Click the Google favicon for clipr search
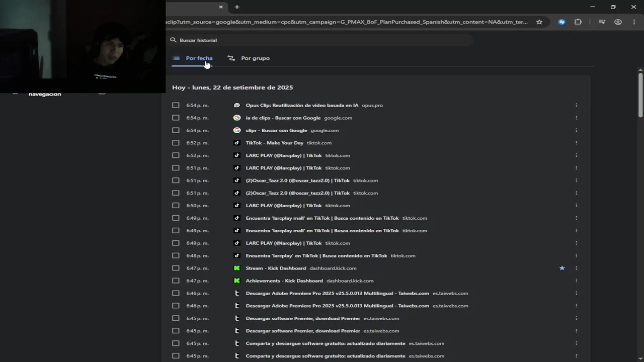The image size is (644, 362). click(237, 130)
